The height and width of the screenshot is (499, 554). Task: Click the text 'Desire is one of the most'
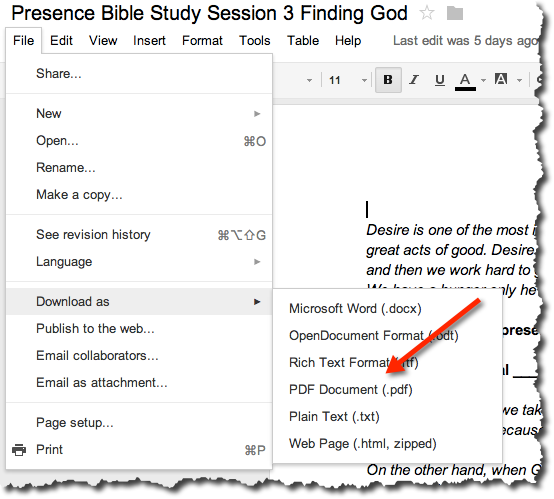pos(447,230)
